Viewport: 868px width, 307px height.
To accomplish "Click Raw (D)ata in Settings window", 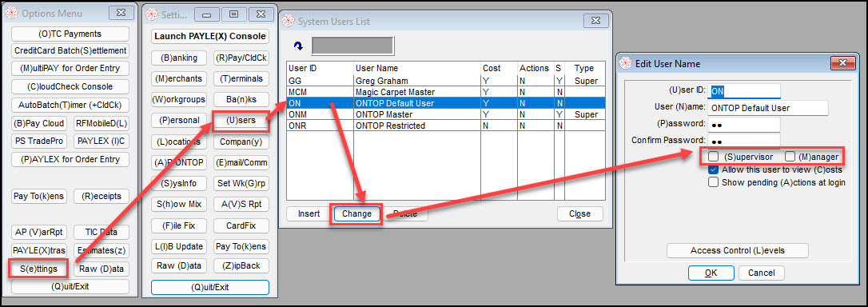I will click(x=179, y=265).
